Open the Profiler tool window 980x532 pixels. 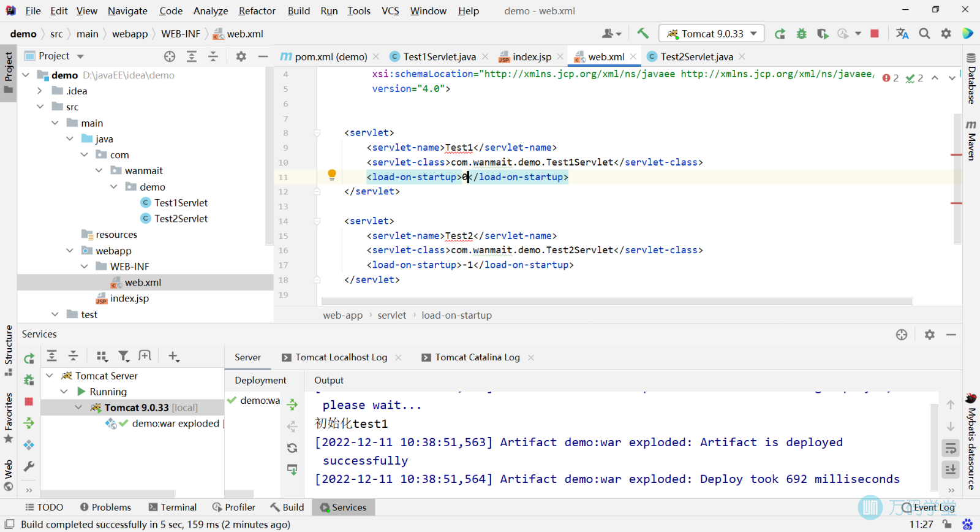233,507
